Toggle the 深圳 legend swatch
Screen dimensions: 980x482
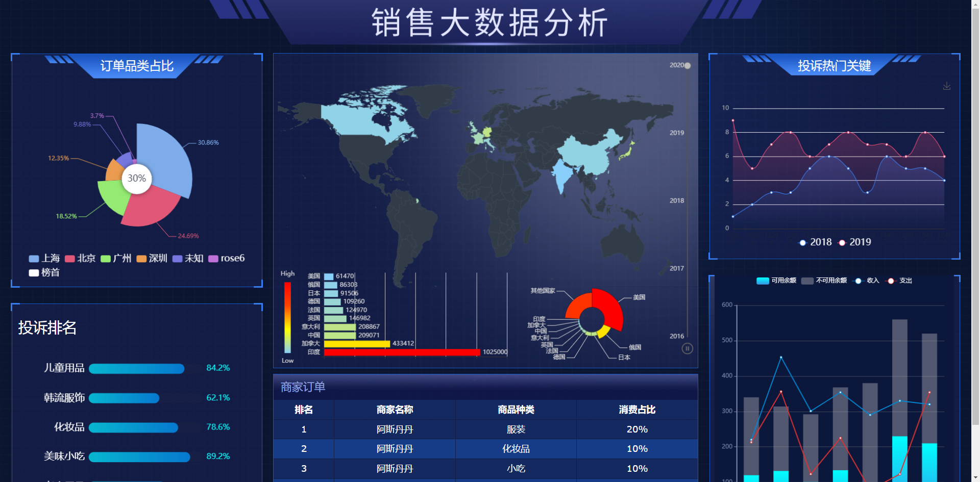[x=141, y=259]
